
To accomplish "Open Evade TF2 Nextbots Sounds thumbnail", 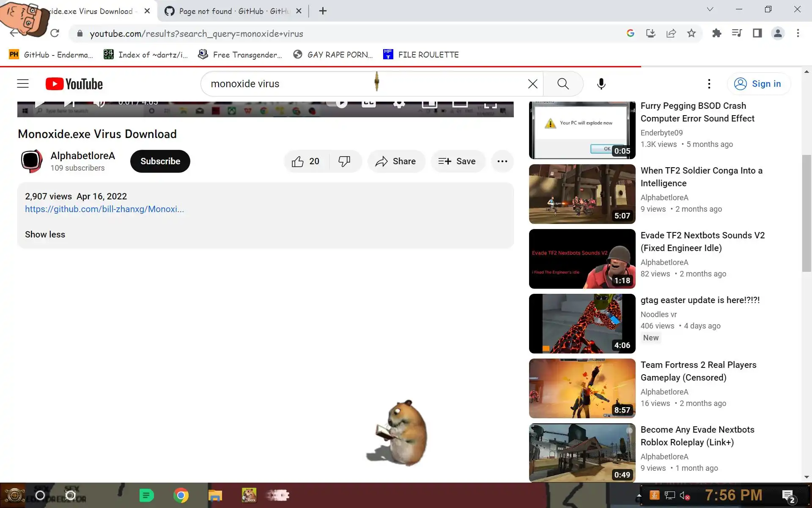I will (x=582, y=259).
